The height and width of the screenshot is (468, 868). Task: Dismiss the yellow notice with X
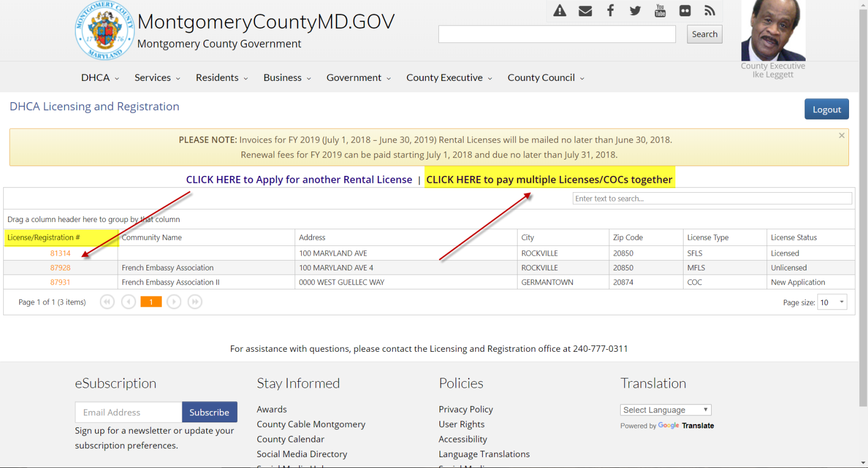[x=841, y=135]
